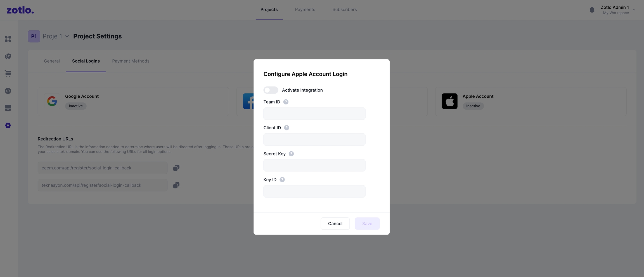This screenshot has height=277, width=644.
Task: Copy the teknasyon.com callback URL
Action: point(176,185)
